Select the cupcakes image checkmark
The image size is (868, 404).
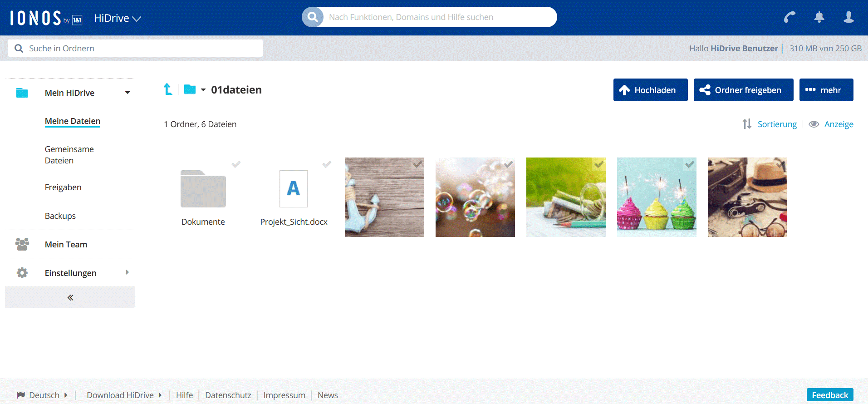pos(690,164)
